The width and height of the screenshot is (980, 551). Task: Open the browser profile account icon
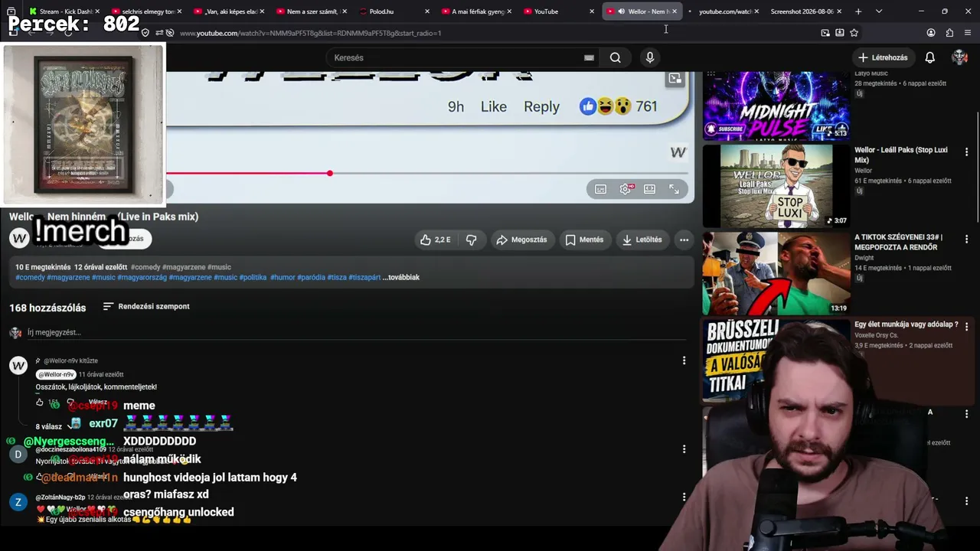coord(931,33)
